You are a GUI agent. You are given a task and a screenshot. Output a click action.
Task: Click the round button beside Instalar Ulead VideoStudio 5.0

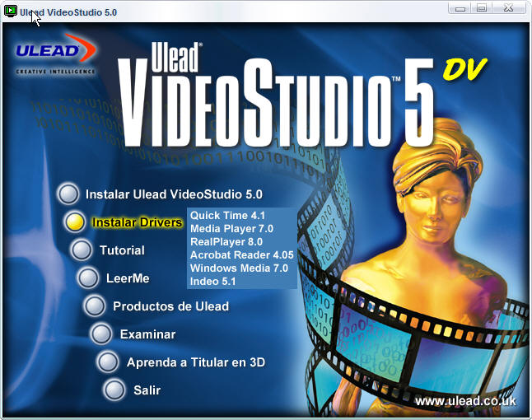[x=68, y=194]
